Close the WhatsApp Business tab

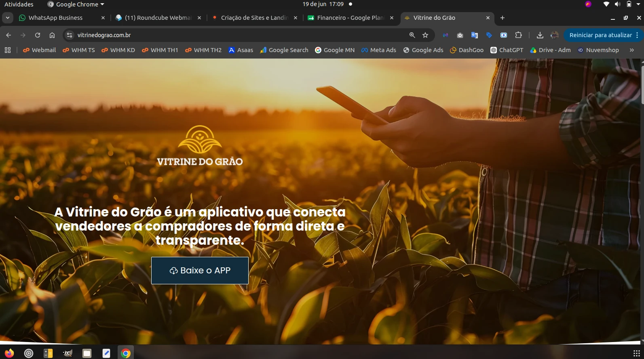[x=103, y=18]
